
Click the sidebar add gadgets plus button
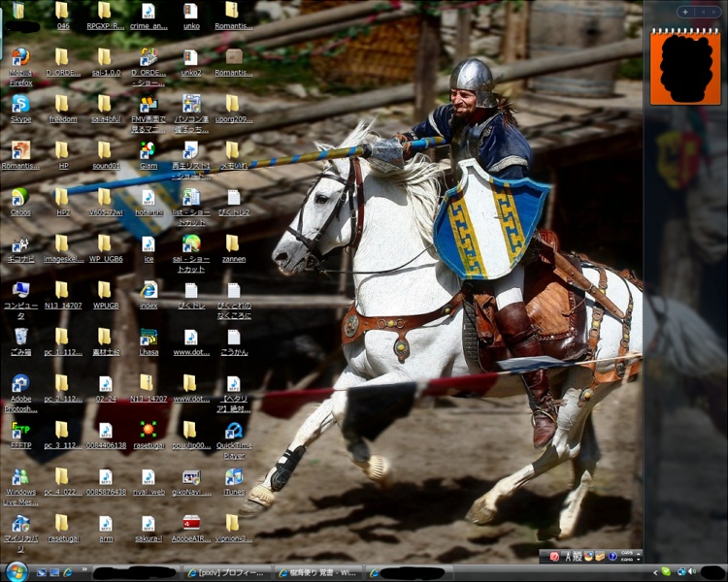click(x=685, y=12)
